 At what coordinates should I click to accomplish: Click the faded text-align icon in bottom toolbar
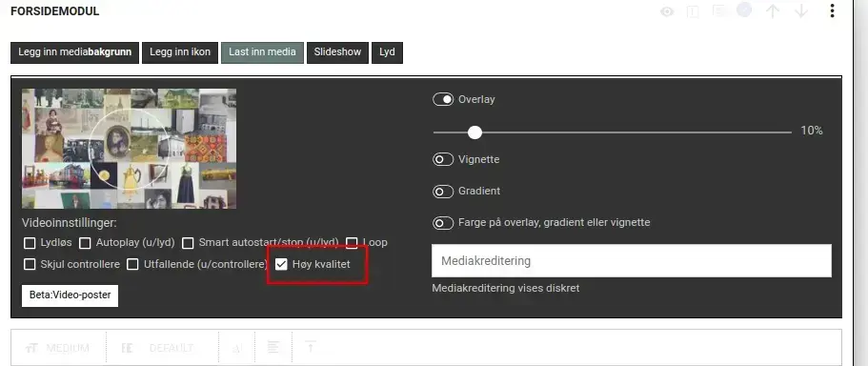[273, 347]
